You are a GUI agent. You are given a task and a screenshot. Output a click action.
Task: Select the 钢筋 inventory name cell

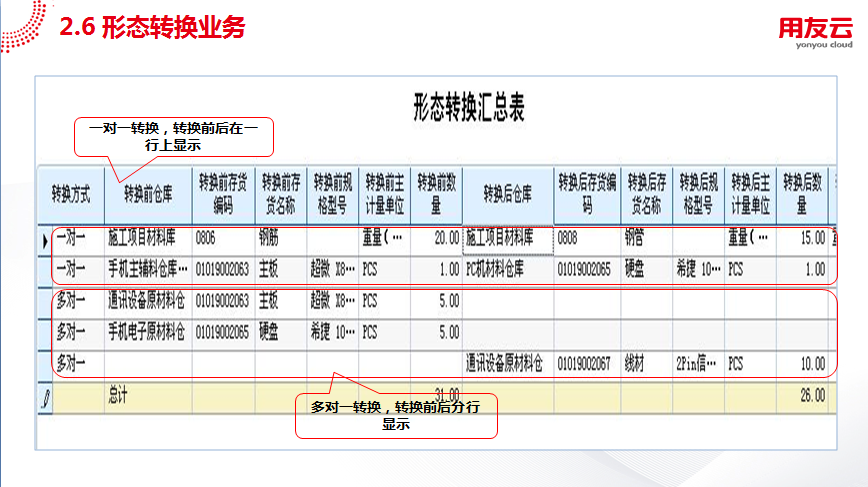click(281, 239)
